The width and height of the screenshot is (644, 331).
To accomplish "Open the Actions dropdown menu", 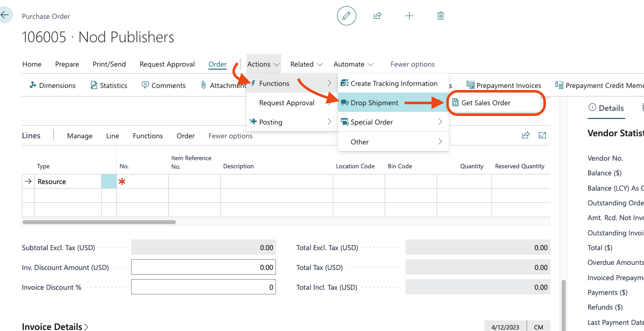I will point(263,64).
